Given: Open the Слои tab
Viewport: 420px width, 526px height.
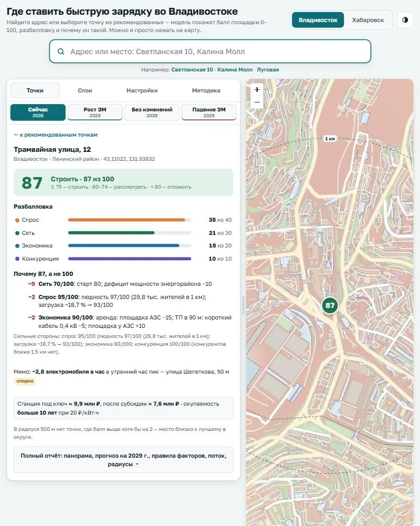Looking at the screenshot, I should (x=85, y=90).
